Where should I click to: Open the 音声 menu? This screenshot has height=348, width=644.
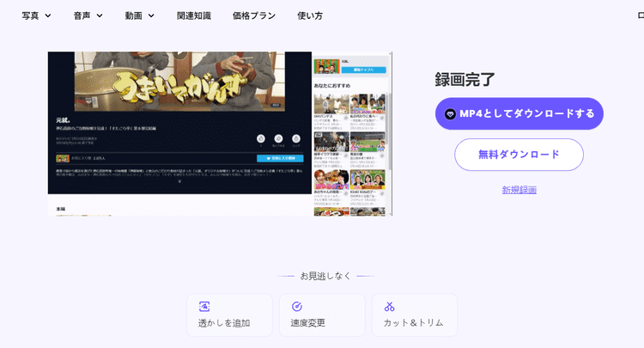(x=88, y=15)
